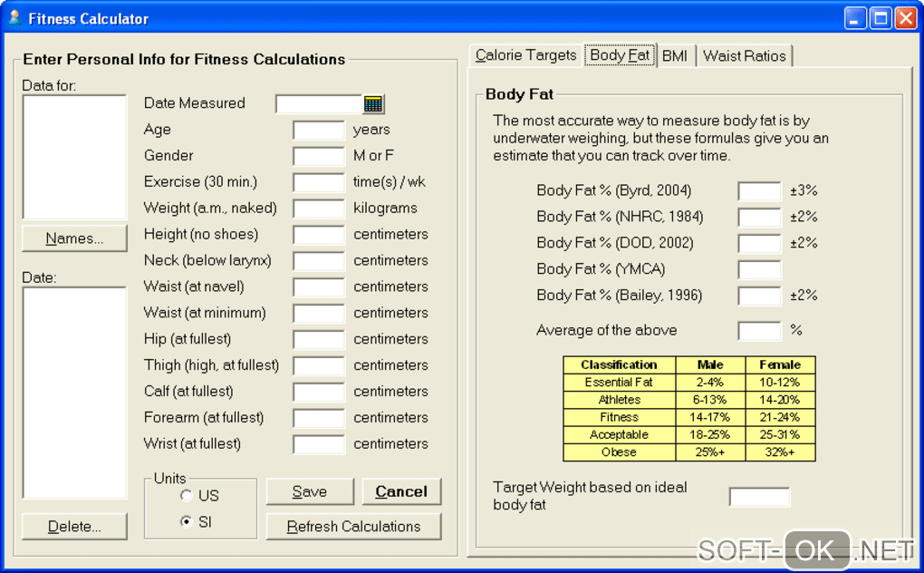The image size is (924, 573).
Task: Click the Calf (at fullest) field
Action: coord(319,392)
